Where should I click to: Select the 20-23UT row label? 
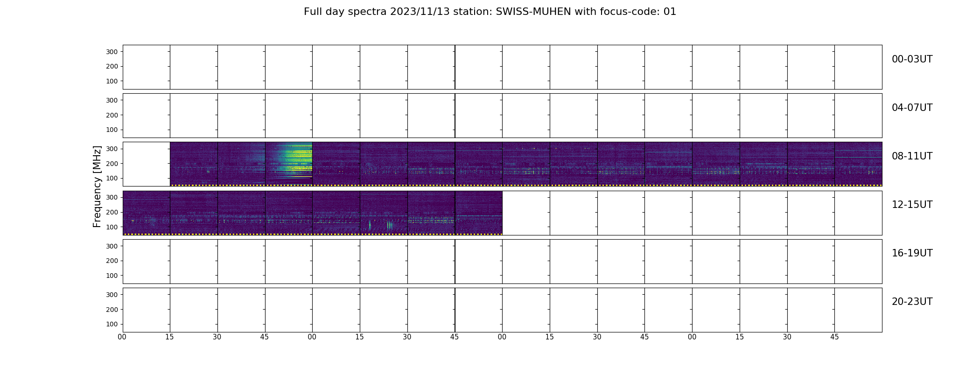912,302
